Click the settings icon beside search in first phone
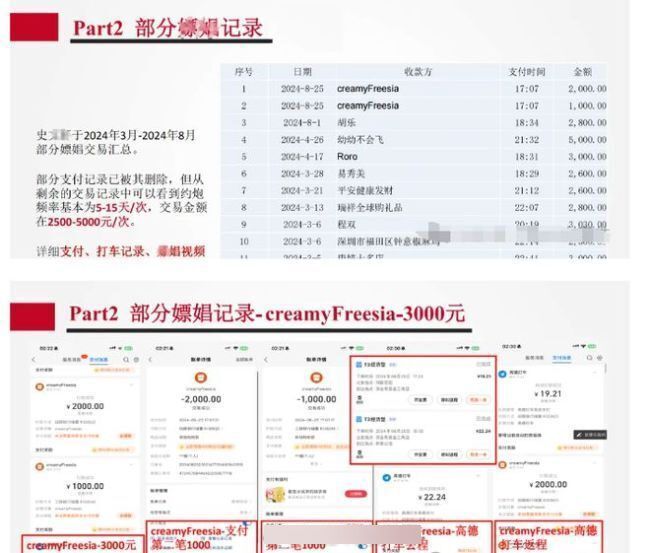 [x=134, y=358]
